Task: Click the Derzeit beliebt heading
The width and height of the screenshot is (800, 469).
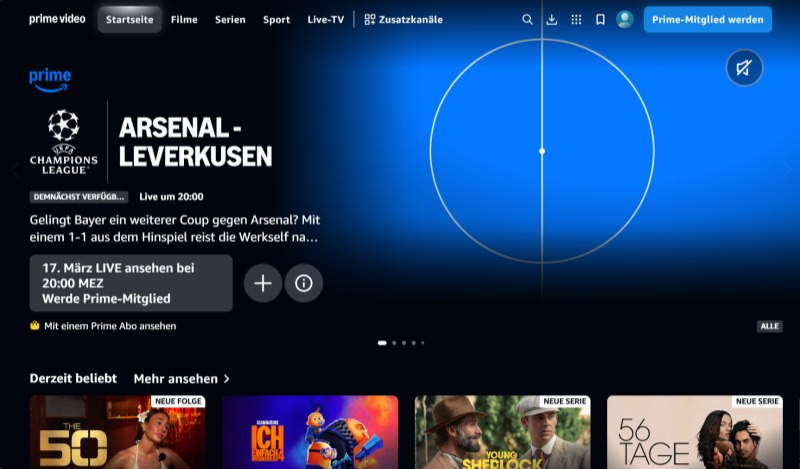Action: pyautogui.click(x=73, y=378)
